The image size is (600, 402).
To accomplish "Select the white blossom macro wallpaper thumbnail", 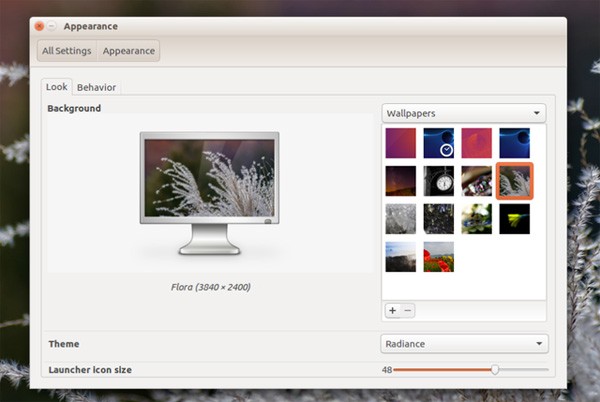I will click(476, 219).
